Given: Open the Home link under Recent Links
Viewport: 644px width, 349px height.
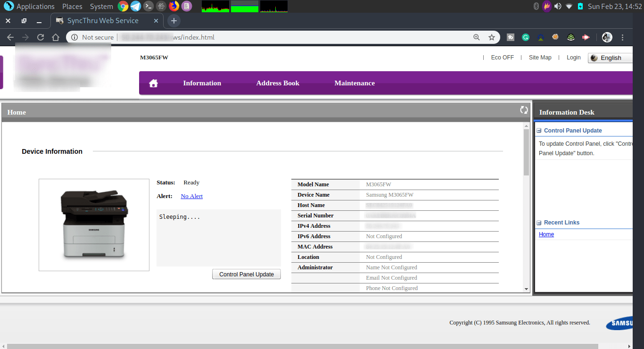Looking at the screenshot, I should [x=546, y=234].
